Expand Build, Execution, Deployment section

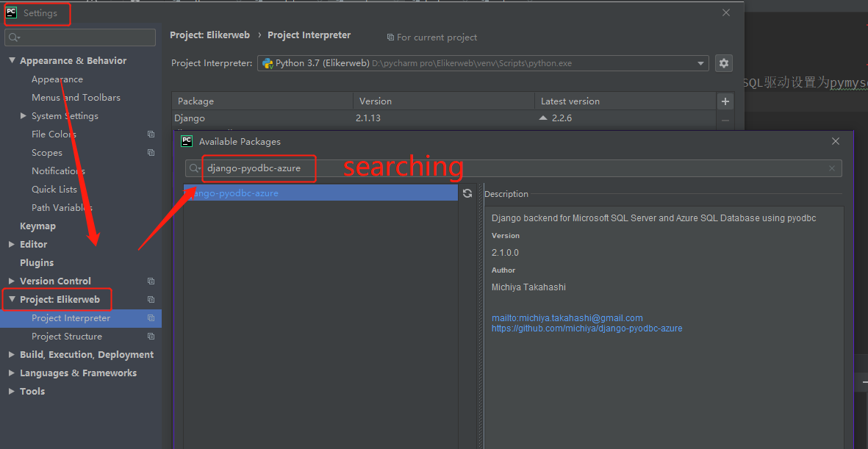coord(12,354)
